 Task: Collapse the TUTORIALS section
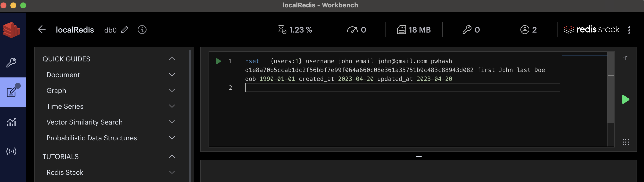[172, 157]
